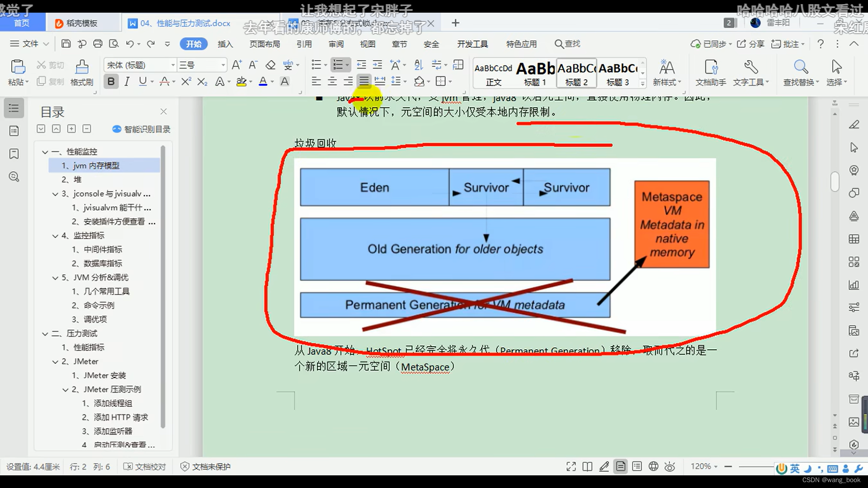The image size is (868, 488).
Task: Select the Format Painter brush
Action: coord(82,67)
